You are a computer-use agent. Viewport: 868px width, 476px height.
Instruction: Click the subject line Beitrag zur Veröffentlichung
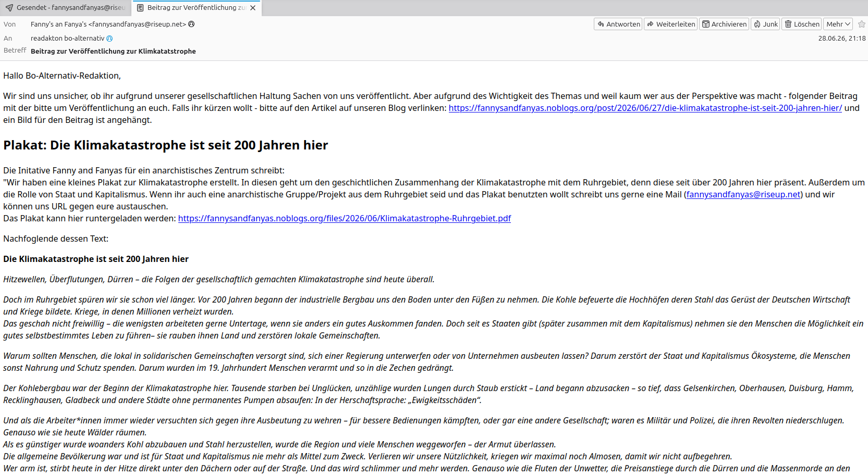[113, 51]
